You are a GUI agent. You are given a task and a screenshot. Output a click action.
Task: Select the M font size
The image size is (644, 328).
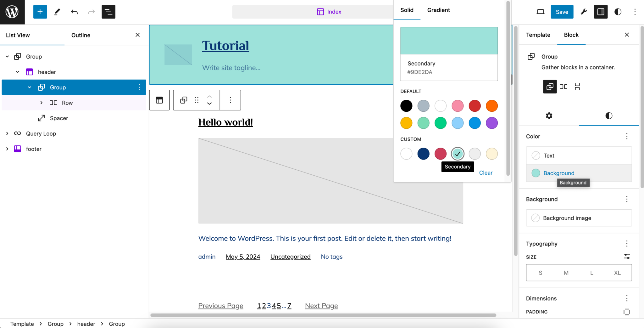click(x=566, y=273)
